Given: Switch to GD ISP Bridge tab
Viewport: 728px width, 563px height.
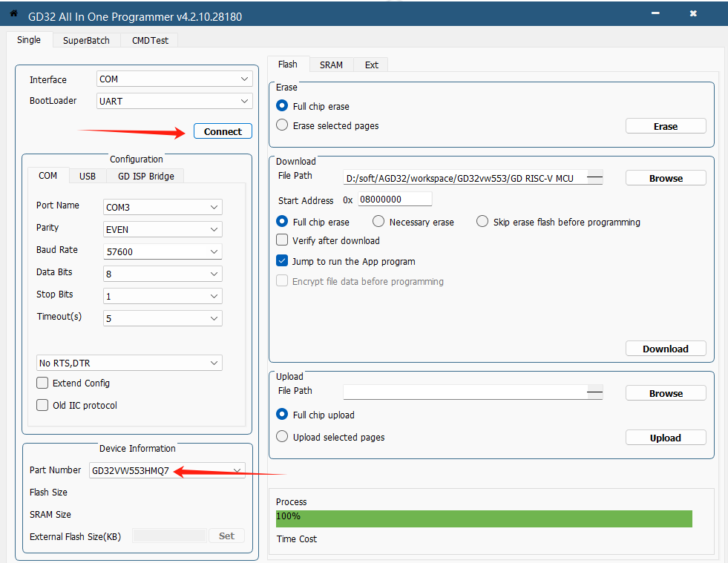Looking at the screenshot, I should point(145,176).
